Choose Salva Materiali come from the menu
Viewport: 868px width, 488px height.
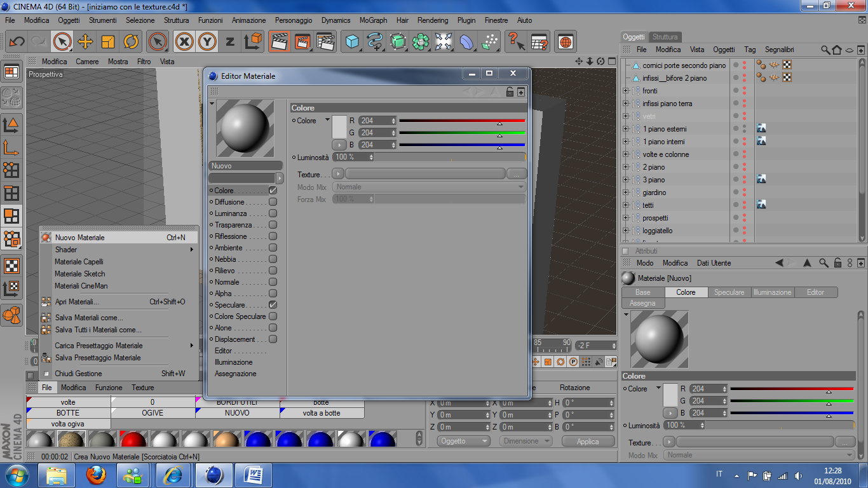coord(119,318)
